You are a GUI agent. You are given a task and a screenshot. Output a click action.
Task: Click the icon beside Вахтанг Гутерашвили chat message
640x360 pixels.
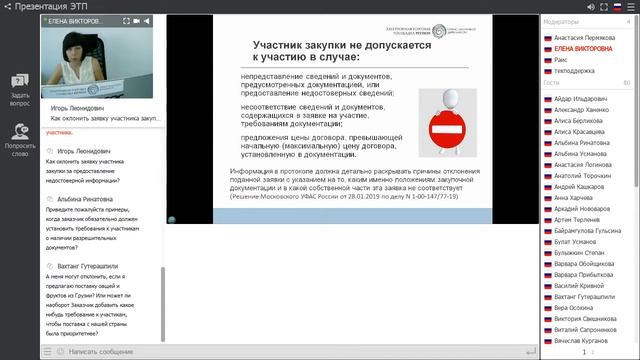click(x=50, y=266)
